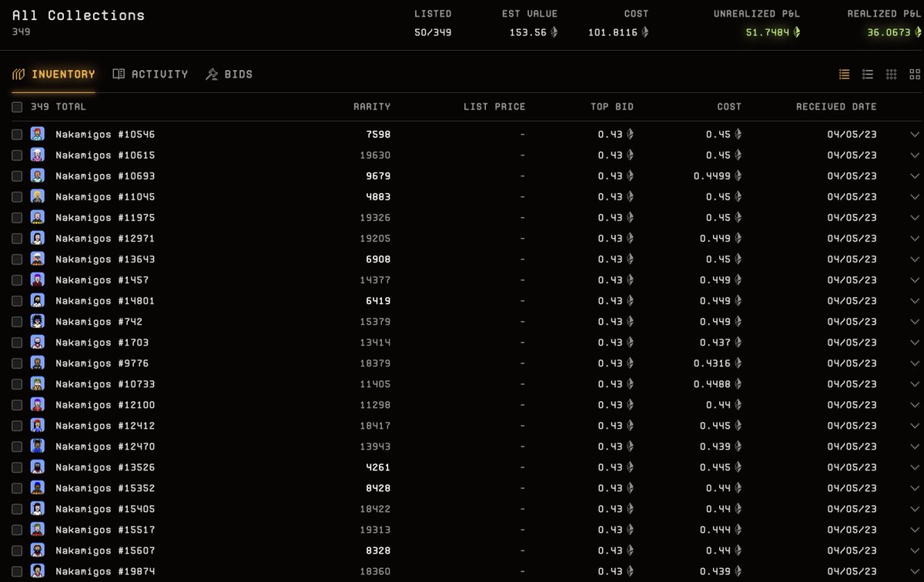Click the Nakamigos #13643 avatar image
924x582 pixels.
37,259
